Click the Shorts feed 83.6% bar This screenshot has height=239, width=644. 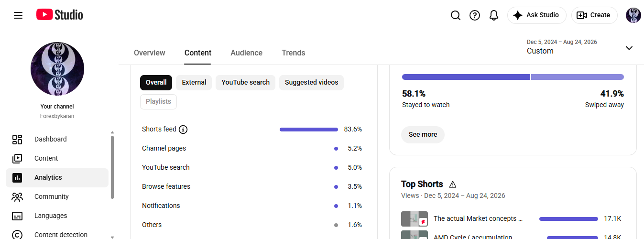point(309,129)
